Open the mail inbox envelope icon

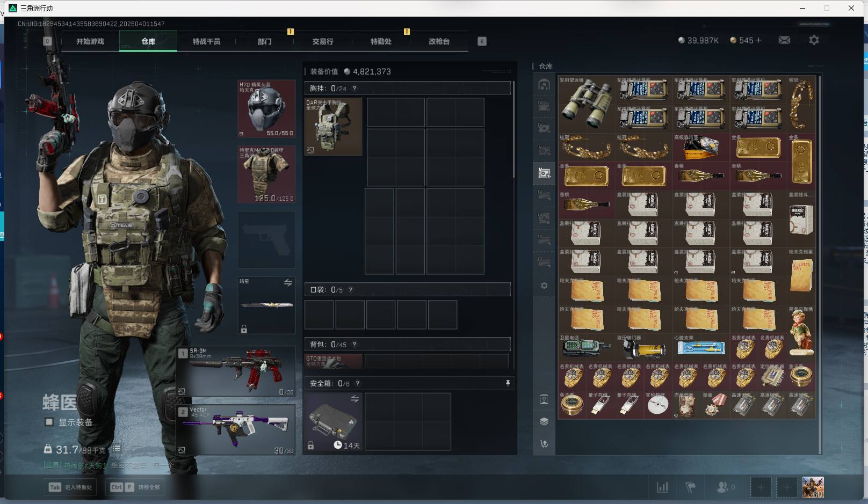[x=784, y=40]
